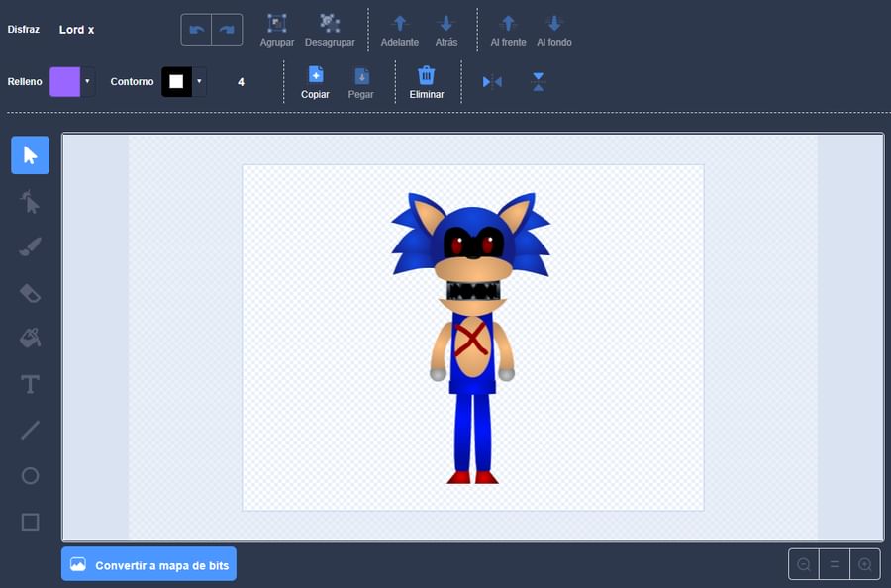
Task: Select the Fill tool
Action: coord(30,338)
